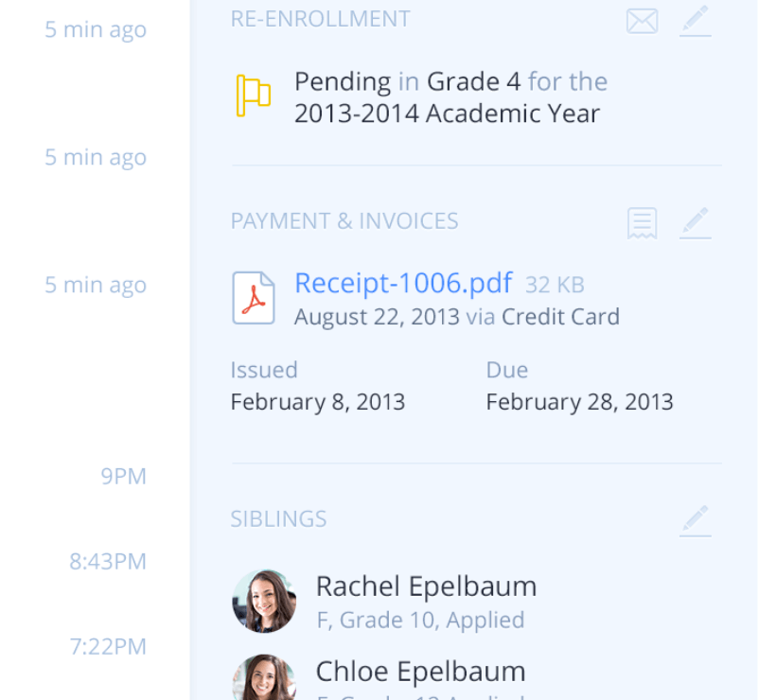Click the Issued date February 8, 2013
Viewport: 759px width, 700px height.
(318, 401)
